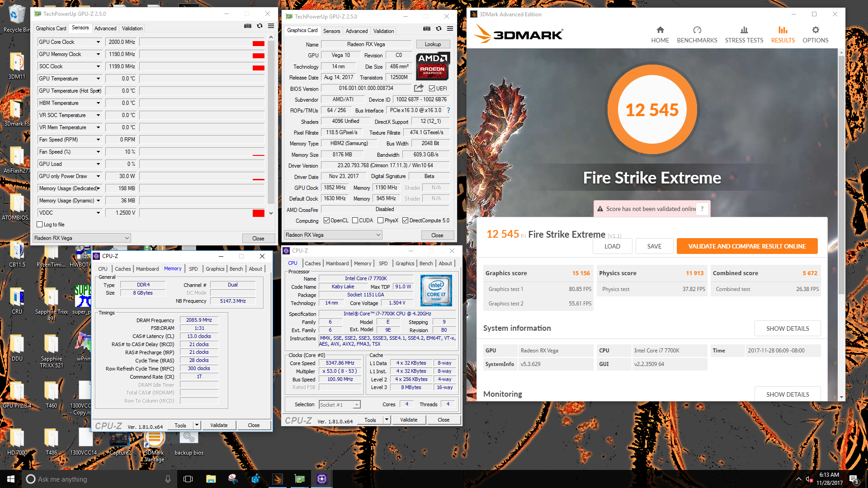This screenshot has width=868, height=488.
Task: Open the CB11.5 desktop icon
Action: click(17, 254)
